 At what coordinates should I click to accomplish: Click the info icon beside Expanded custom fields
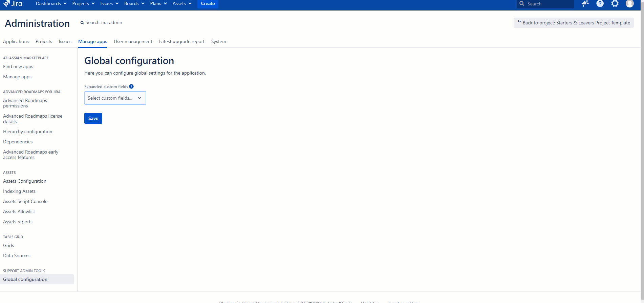[x=131, y=86]
